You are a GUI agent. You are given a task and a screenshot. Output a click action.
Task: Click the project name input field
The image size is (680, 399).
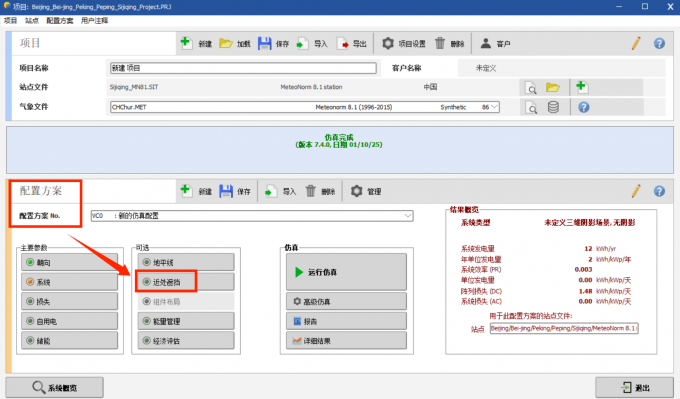(243, 68)
